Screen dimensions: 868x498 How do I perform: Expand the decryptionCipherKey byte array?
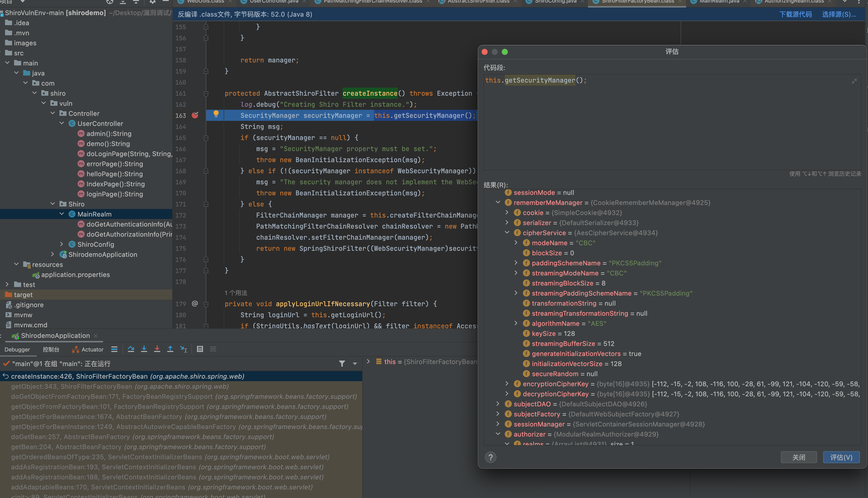(x=507, y=394)
